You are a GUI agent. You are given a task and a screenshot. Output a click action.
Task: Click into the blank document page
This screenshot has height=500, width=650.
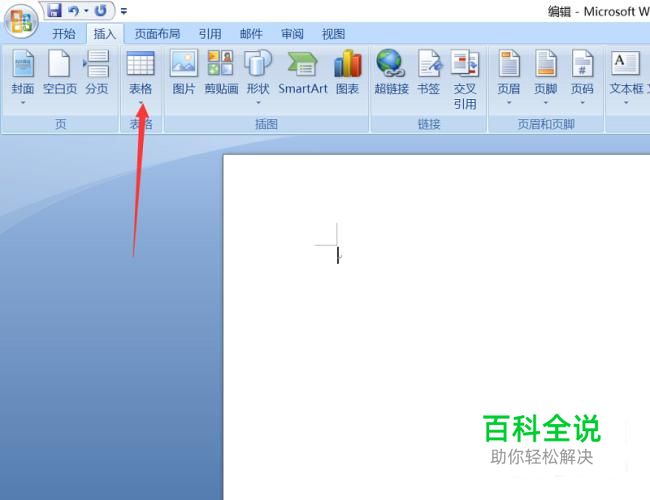click(x=437, y=327)
